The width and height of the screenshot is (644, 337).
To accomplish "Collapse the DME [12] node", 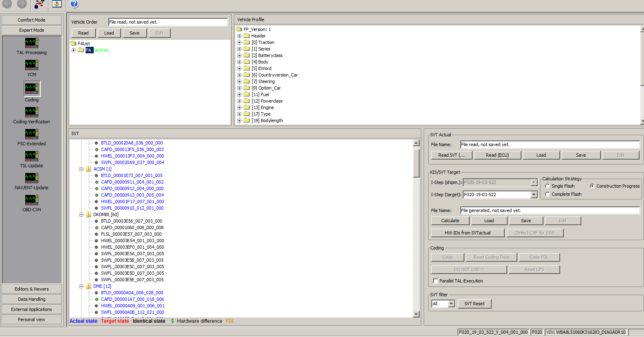I will point(81,286).
